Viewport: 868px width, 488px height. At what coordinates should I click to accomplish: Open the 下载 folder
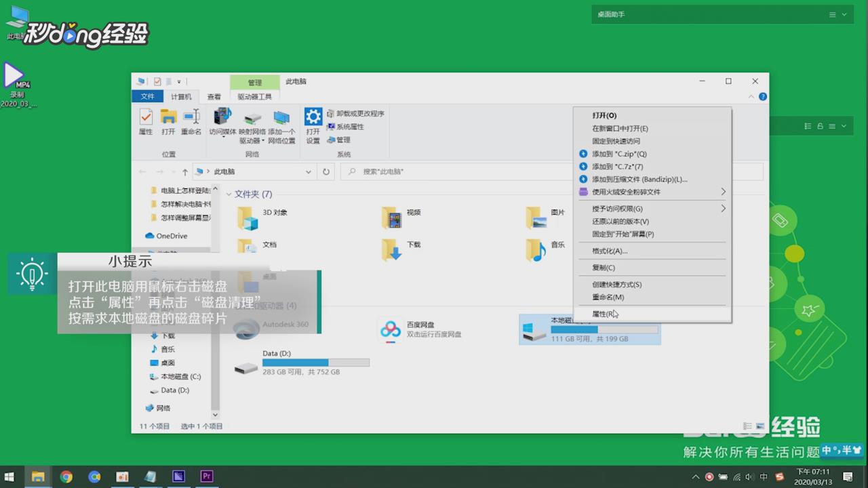(401, 249)
